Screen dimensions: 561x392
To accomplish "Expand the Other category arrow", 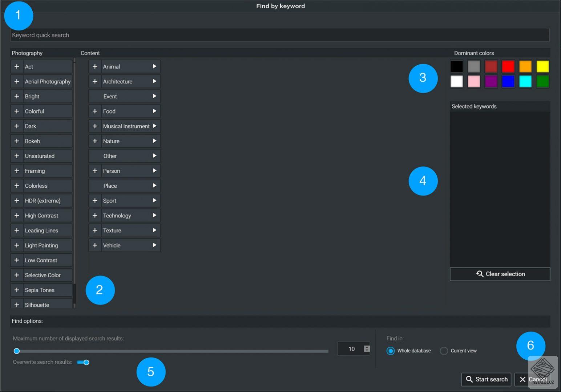I will pos(154,156).
